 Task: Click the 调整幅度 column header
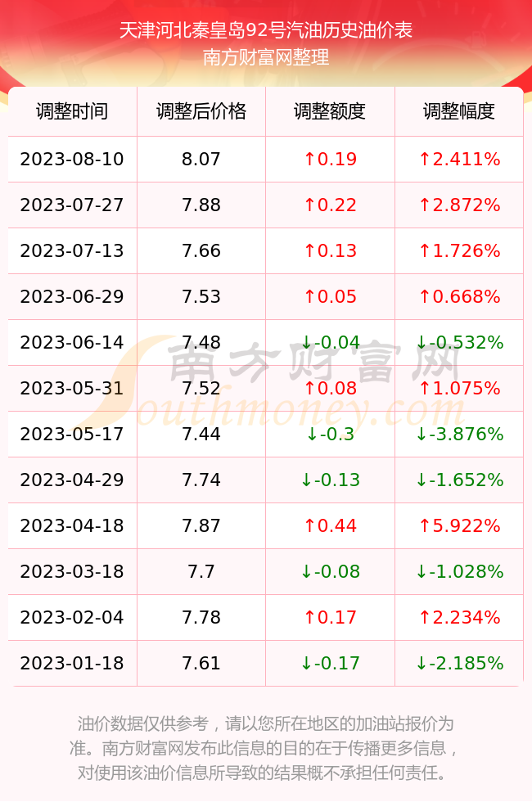click(459, 111)
